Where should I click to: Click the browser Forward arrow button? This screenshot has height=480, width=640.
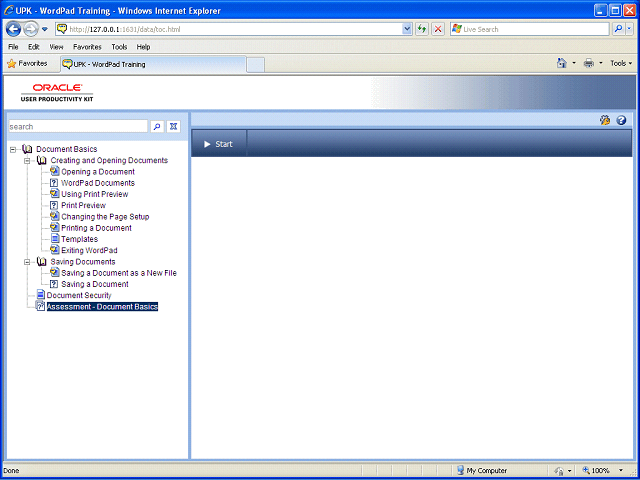[x=31, y=29]
